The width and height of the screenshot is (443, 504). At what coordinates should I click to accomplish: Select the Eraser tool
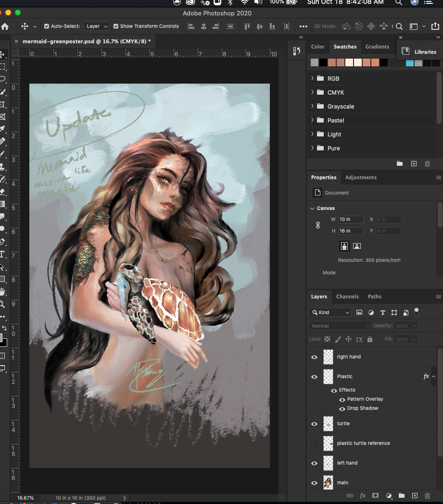click(x=2, y=192)
